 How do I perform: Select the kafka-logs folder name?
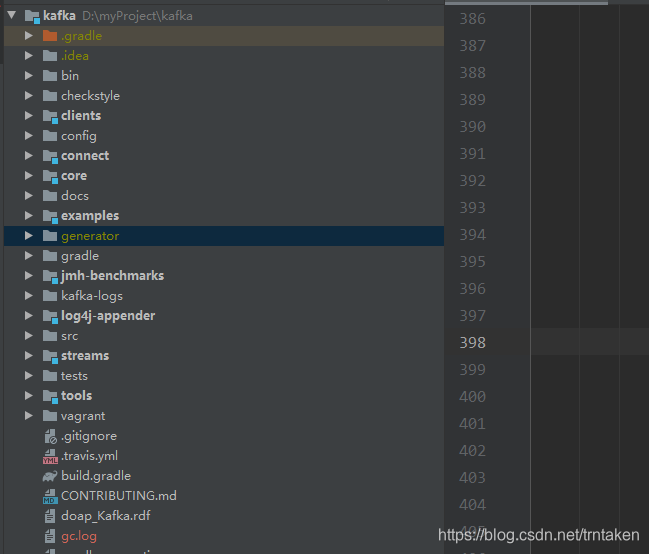click(92, 296)
